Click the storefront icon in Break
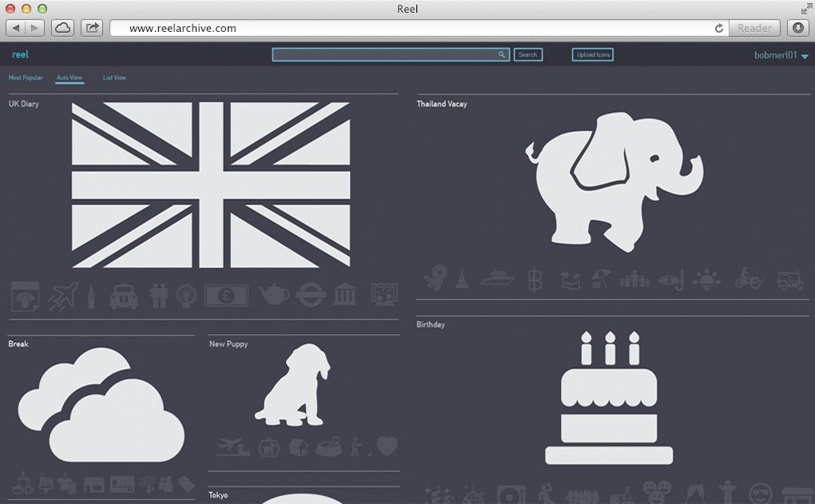Viewport: 815px width, 504px height. point(93,485)
